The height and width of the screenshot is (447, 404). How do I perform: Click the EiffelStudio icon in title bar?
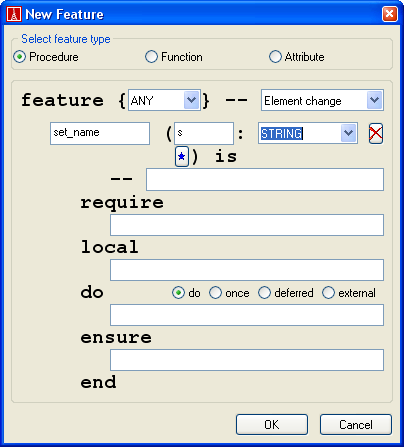(14, 14)
